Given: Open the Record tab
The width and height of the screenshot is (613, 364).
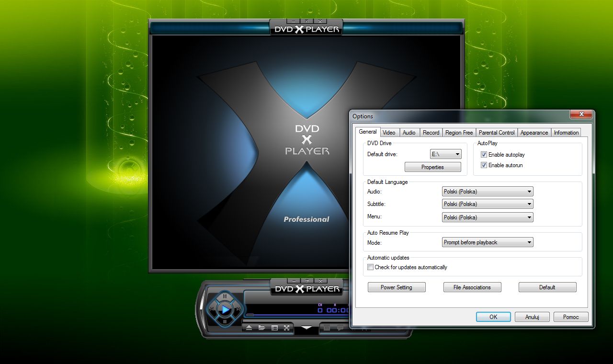Looking at the screenshot, I should tap(431, 133).
